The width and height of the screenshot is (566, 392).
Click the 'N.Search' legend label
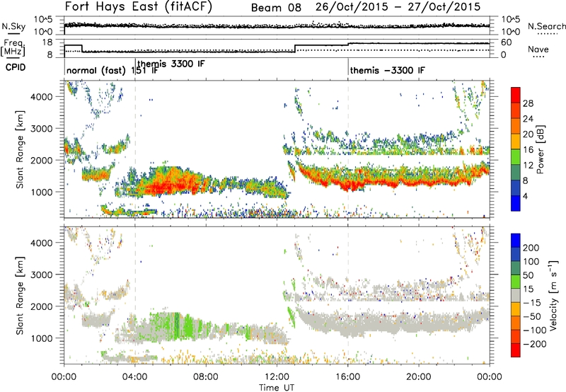click(546, 26)
